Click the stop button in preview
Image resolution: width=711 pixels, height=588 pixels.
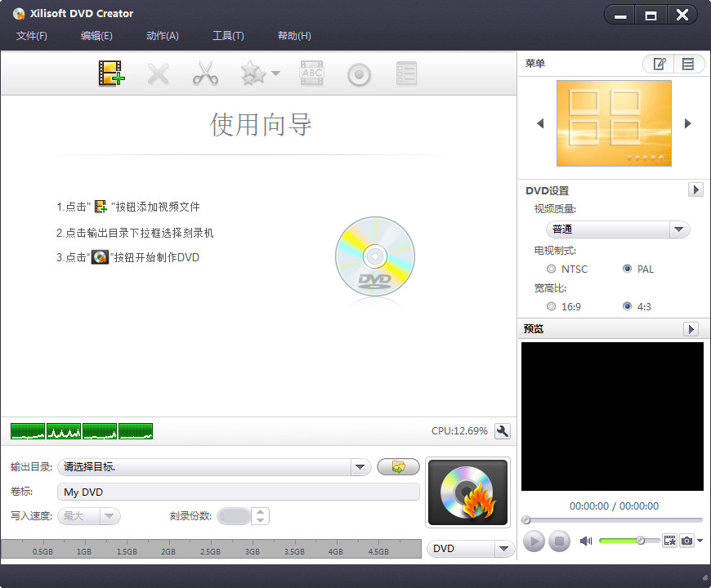pyautogui.click(x=559, y=541)
